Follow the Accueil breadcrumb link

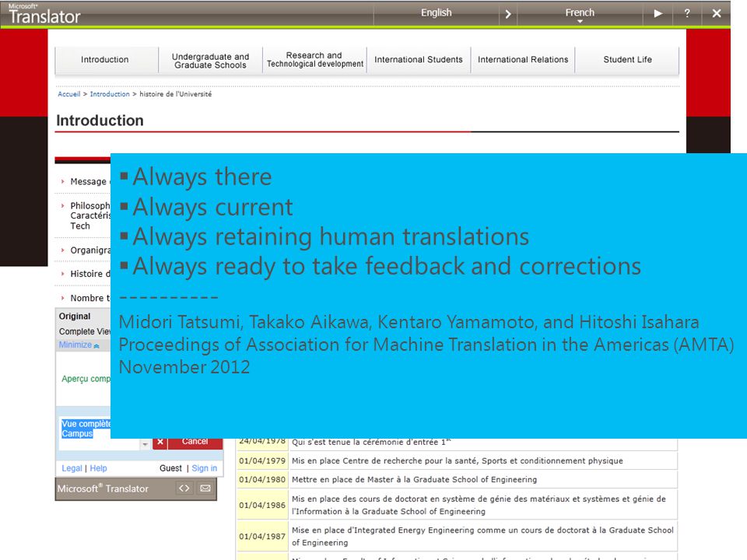click(x=69, y=94)
